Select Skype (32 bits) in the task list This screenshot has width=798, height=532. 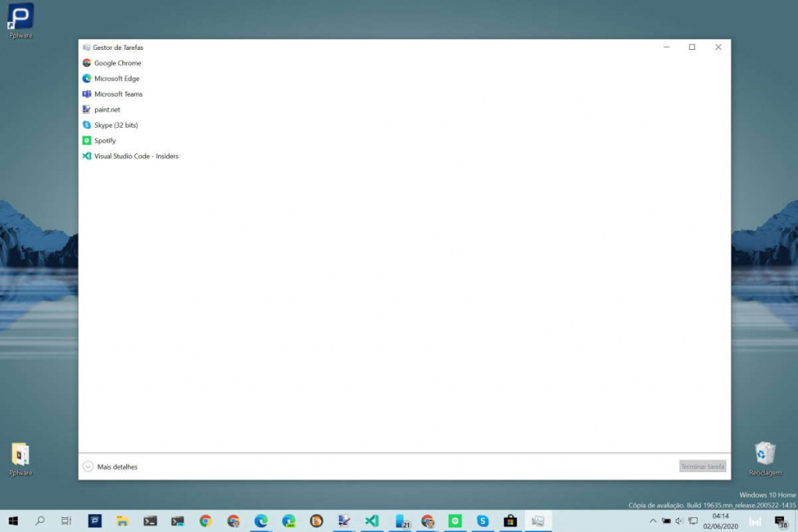(x=115, y=125)
